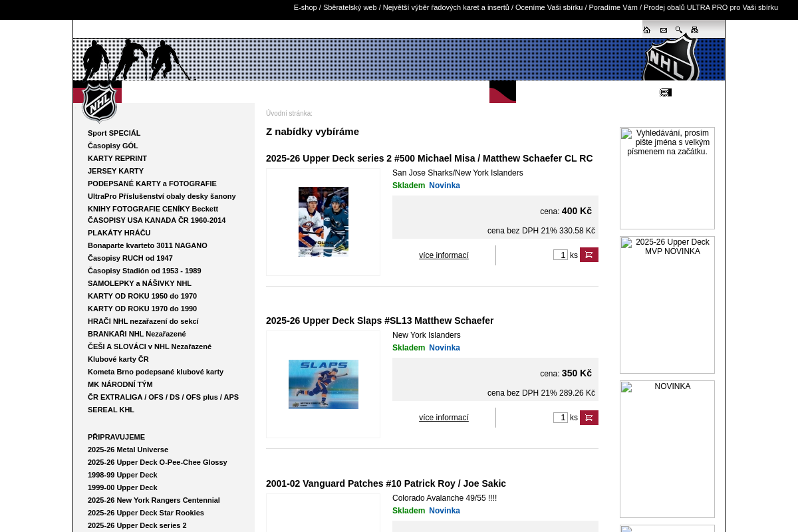Open title 2025-26 Upper Deck series 2 #500

(429, 158)
